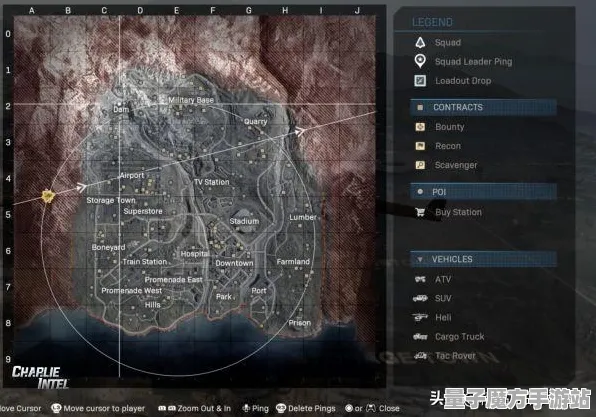The width and height of the screenshot is (596, 417).
Task: Select the Heli vehicle icon
Action: (420, 317)
